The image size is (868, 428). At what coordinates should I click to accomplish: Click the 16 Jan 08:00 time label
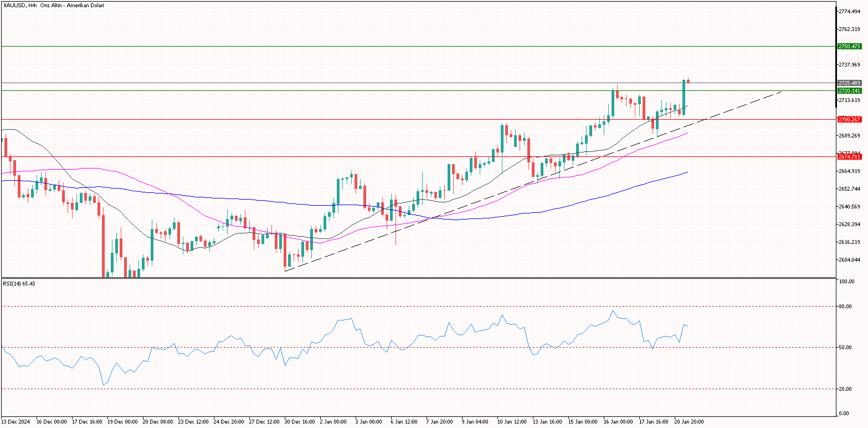[x=620, y=422]
